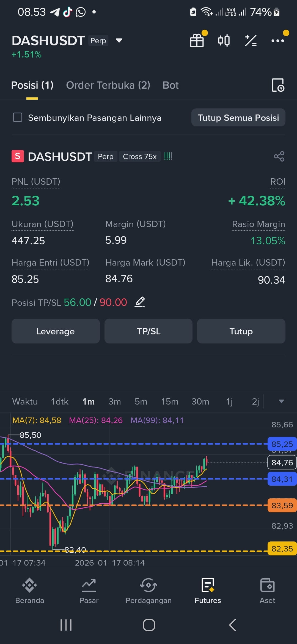Select the 1dtk chart timeframe
Viewport: 297px width, 644px height.
pos(59,402)
